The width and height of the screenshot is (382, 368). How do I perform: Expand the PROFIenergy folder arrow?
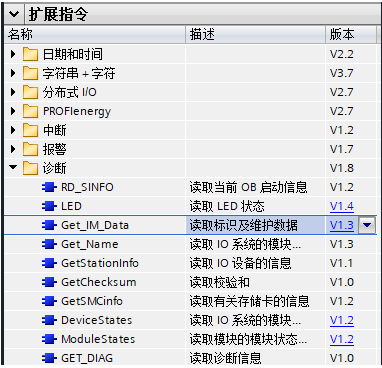[x=13, y=111]
